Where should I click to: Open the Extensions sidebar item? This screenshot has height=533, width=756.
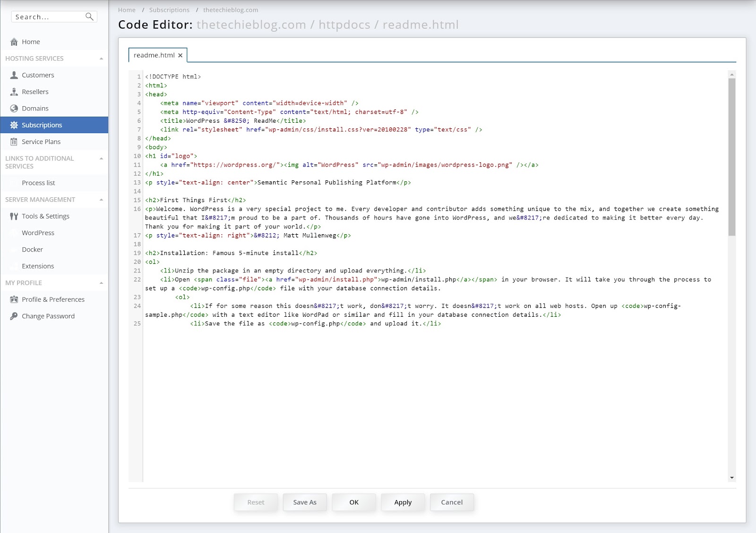tap(54, 266)
